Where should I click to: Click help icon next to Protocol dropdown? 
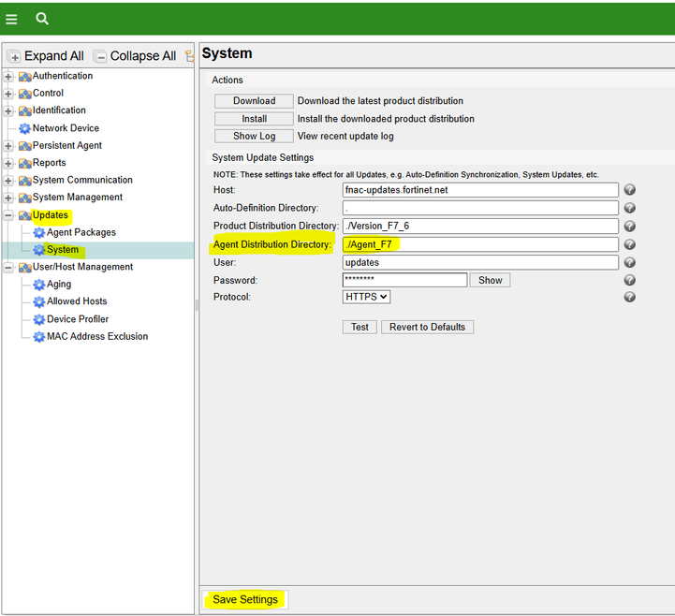[x=630, y=297]
